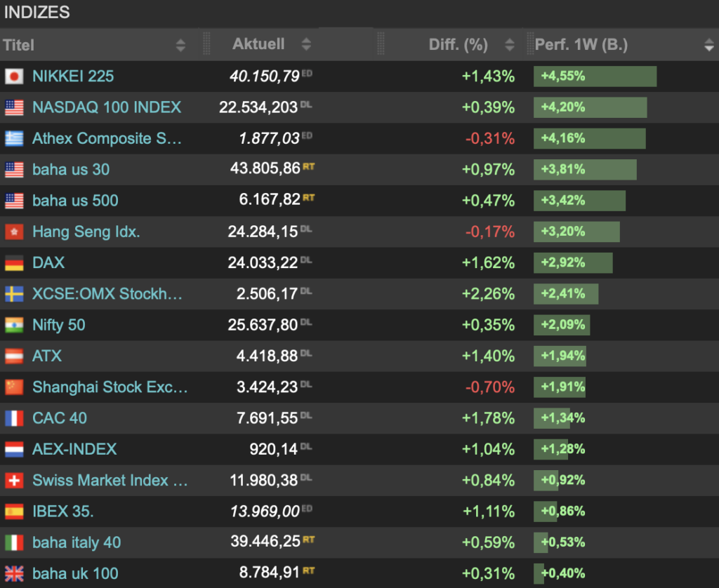The width and height of the screenshot is (719, 588).
Task: Click the +4,55% performance bar for NIKKEI
Action: [x=595, y=76]
